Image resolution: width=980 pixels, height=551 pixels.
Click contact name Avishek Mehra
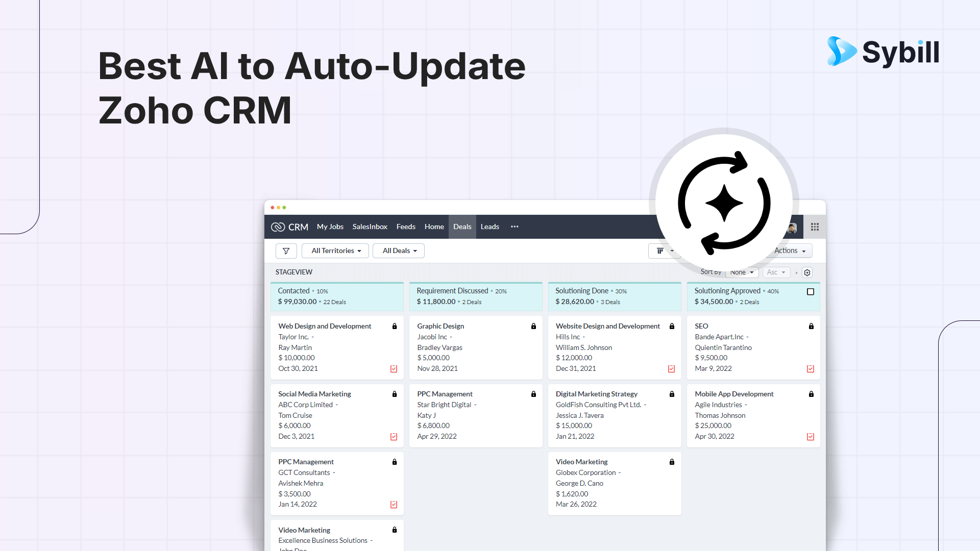click(301, 484)
